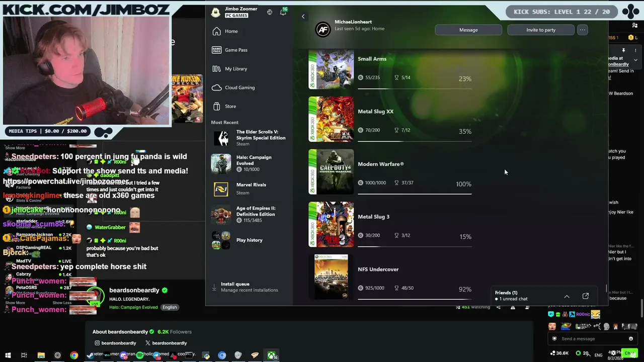Click the Home house icon
644x362 pixels.
coord(216,31)
